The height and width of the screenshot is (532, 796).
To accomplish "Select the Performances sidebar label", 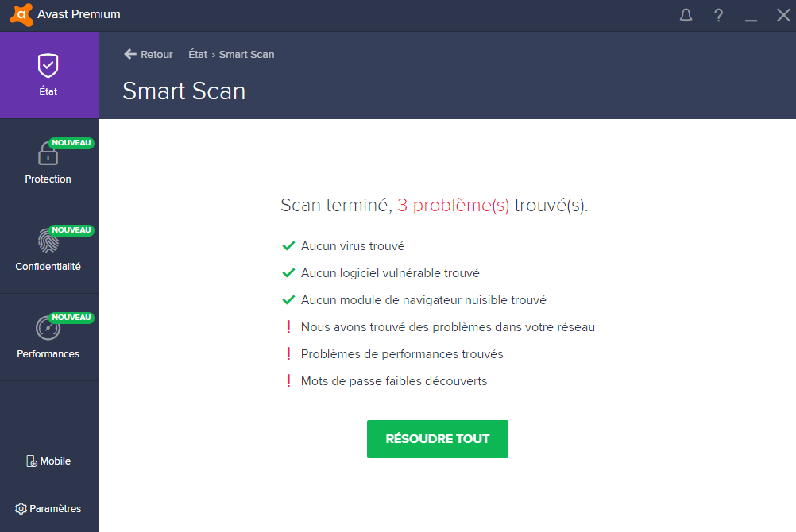I will [48, 354].
